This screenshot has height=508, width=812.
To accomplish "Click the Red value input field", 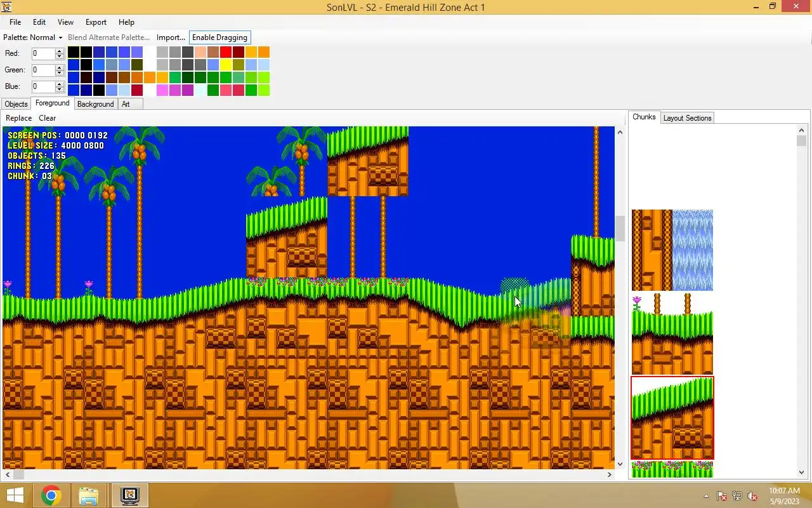I will (43, 54).
